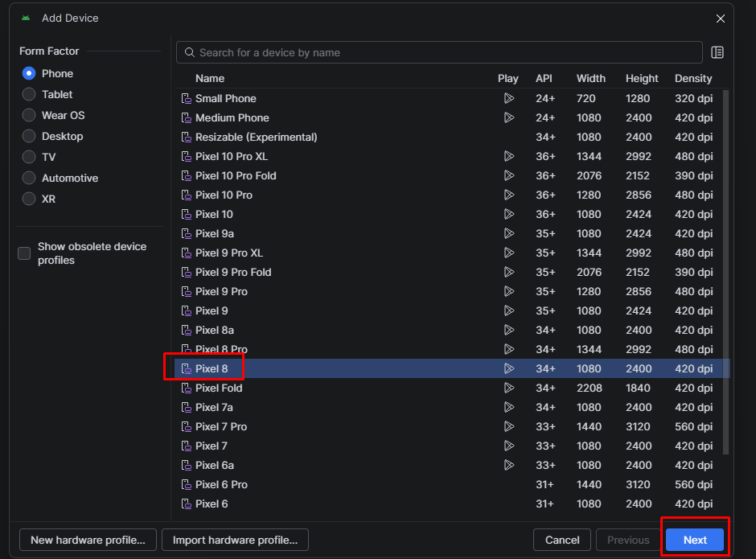Sort devices by Width column header
Screen dimensions: 756x559
tap(590, 78)
